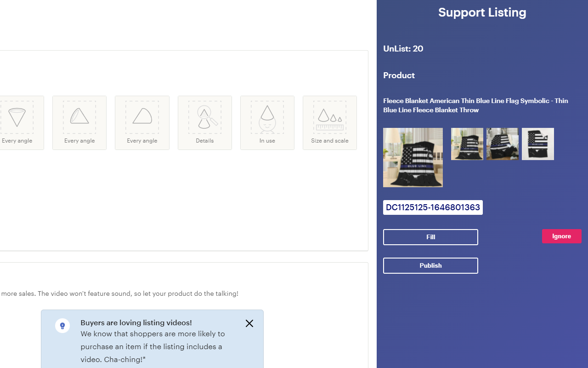Select the first small blanket thumbnail
The width and height of the screenshot is (588, 368).
pos(467,144)
